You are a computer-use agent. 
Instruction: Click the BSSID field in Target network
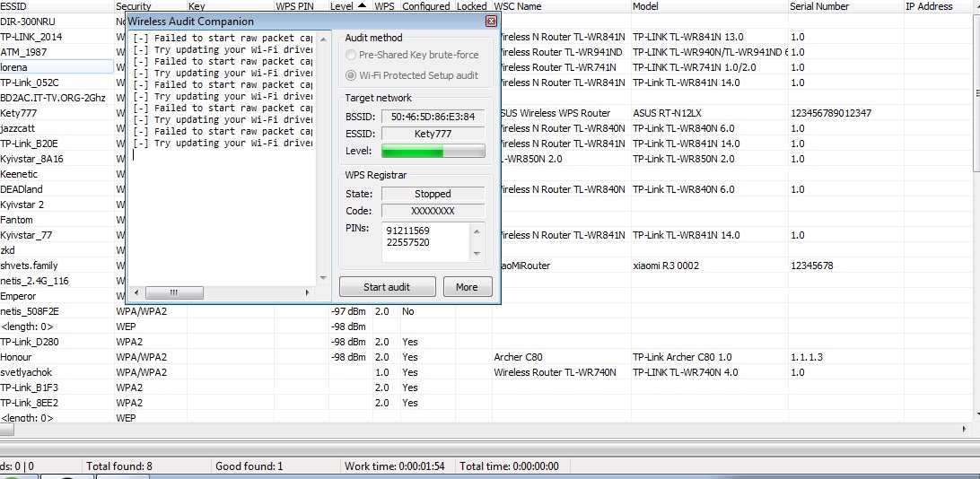[x=433, y=117]
